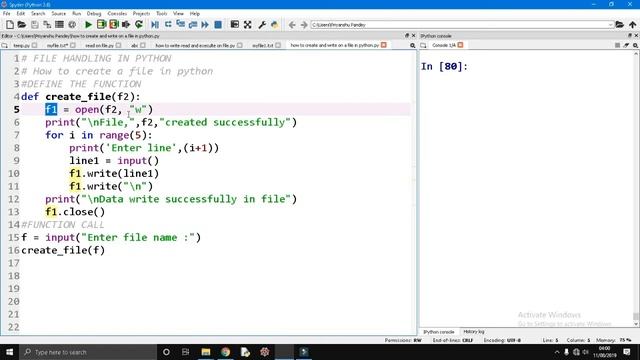This screenshot has height=360, width=640.
Task: Maximize current pane with toolbar icon
Action: [248, 24]
